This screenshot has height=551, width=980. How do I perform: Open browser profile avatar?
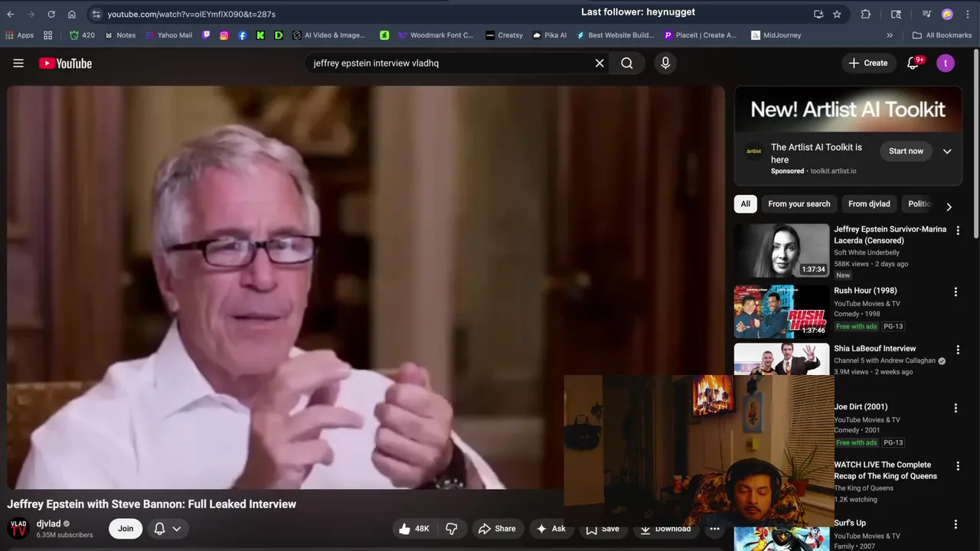click(x=947, y=14)
